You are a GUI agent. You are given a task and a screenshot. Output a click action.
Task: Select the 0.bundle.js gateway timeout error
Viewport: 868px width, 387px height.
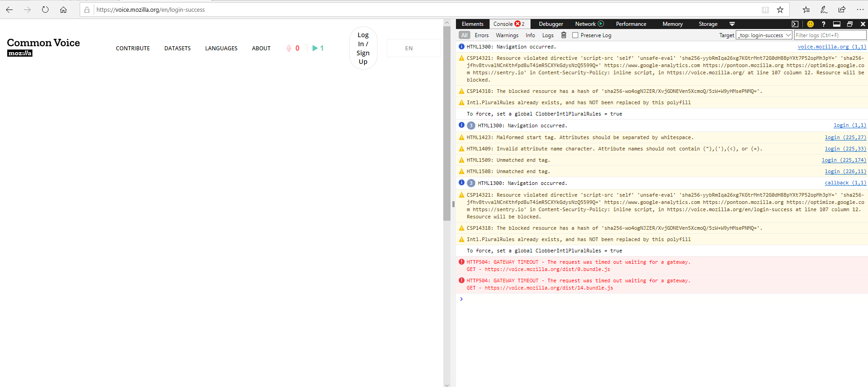tap(662, 266)
